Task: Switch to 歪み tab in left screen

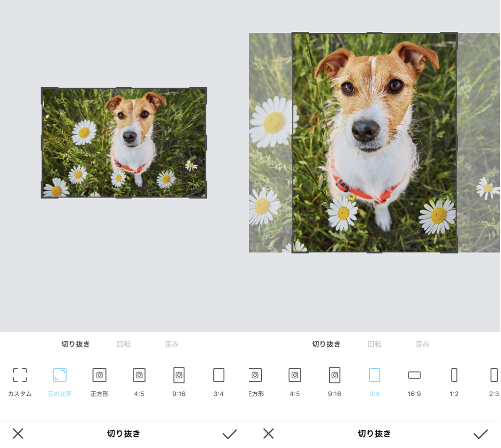Action: [172, 344]
